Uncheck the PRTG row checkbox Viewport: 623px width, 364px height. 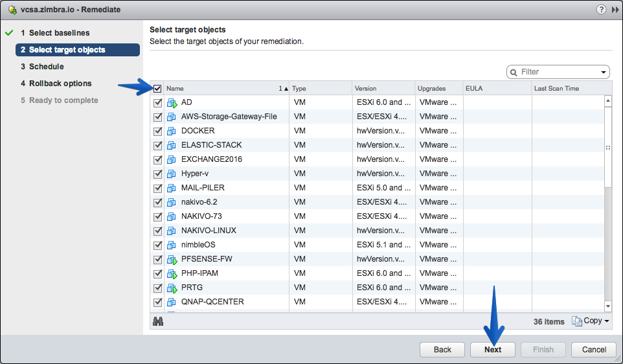(158, 288)
